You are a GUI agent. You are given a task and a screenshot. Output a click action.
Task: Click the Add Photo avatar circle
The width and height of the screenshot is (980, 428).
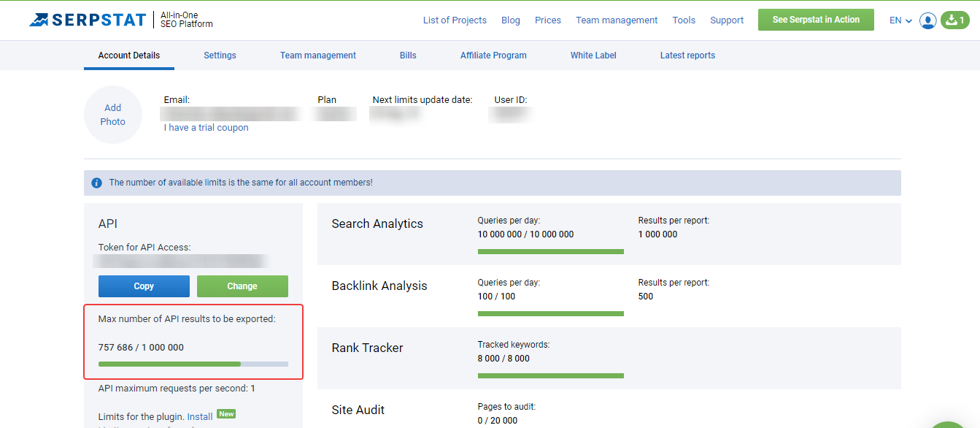[x=112, y=115]
